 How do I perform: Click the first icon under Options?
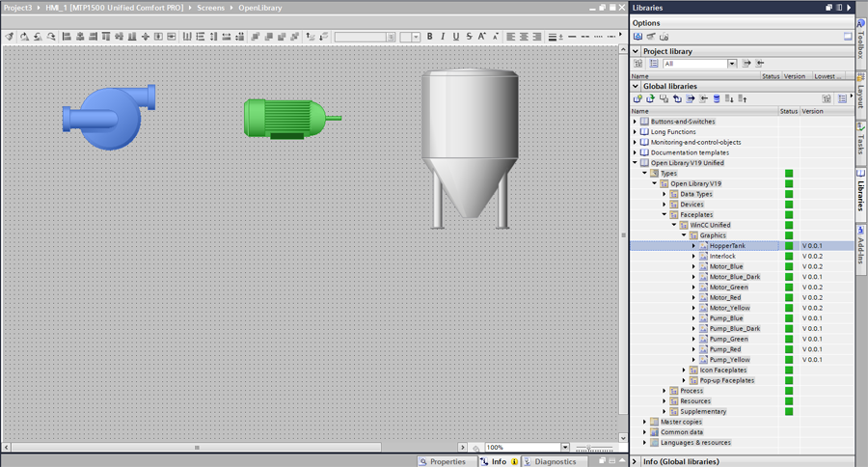click(637, 37)
